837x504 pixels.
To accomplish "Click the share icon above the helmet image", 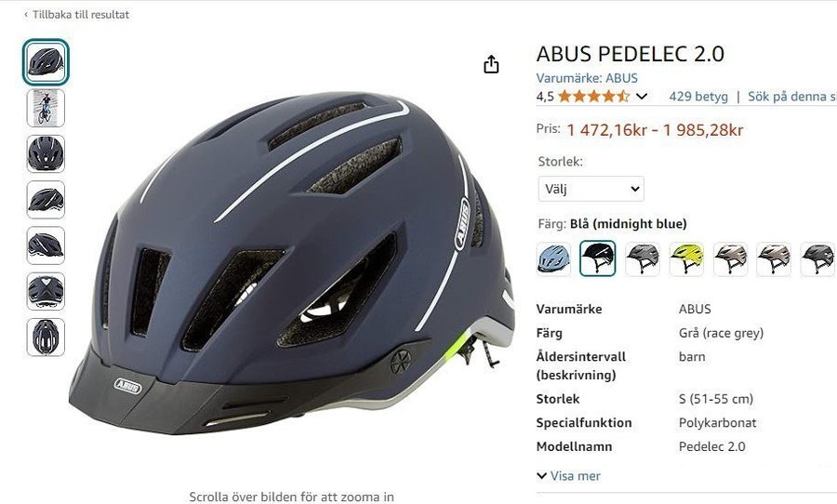I will pos(491,64).
